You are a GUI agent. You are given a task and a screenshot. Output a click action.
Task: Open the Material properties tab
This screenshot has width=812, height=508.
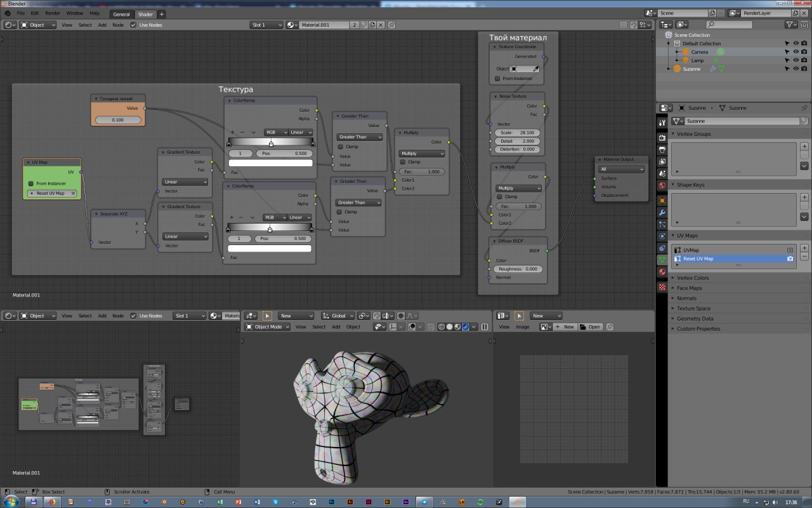tap(662, 272)
